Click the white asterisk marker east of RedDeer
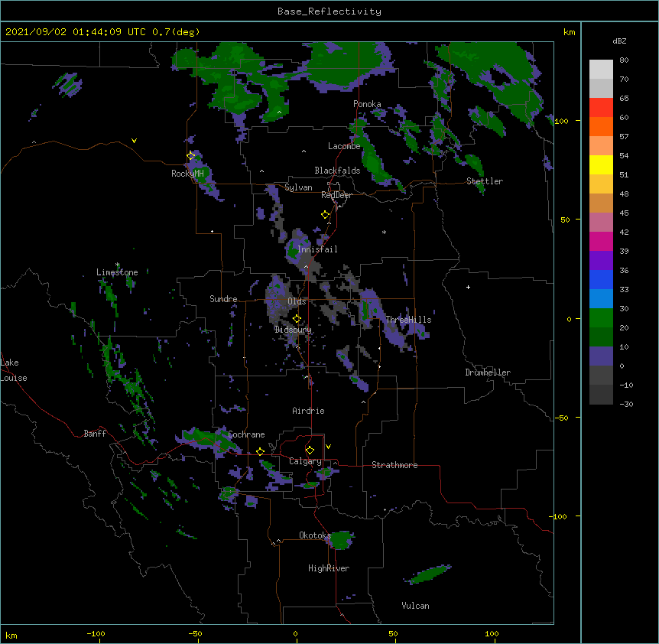 [x=384, y=232]
